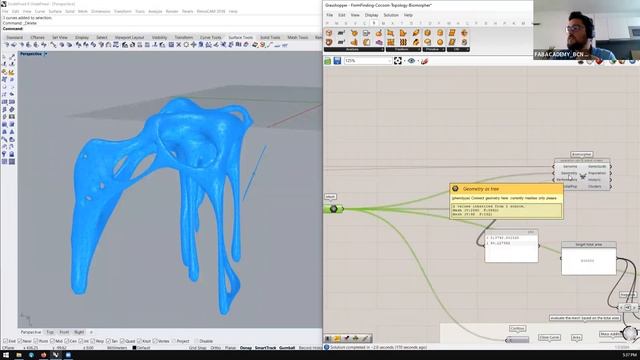640x360 pixels.
Task: Switch to Viewport Layout toolbar tab
Action: click(x=129, y=38)
